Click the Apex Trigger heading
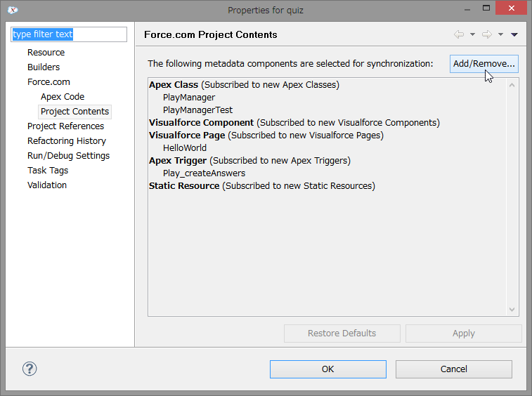The image size is (532, 396). pos(178,161)
